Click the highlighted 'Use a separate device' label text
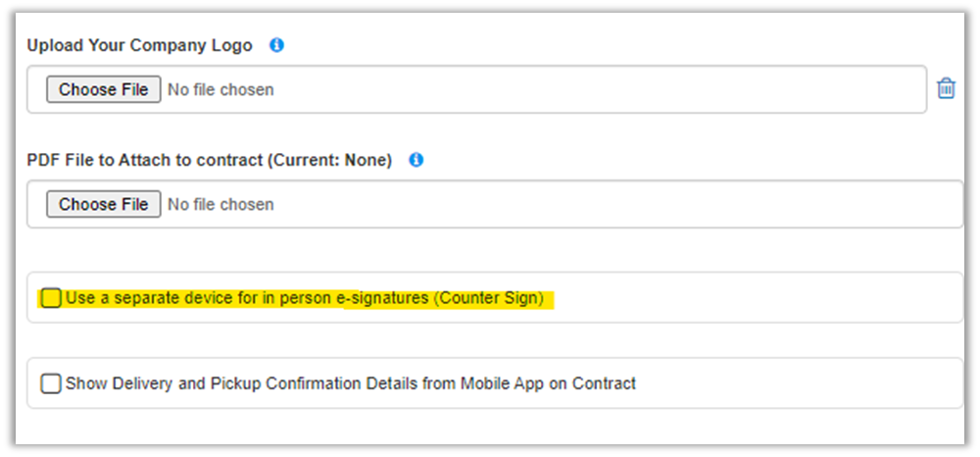 tap(245, 298)
